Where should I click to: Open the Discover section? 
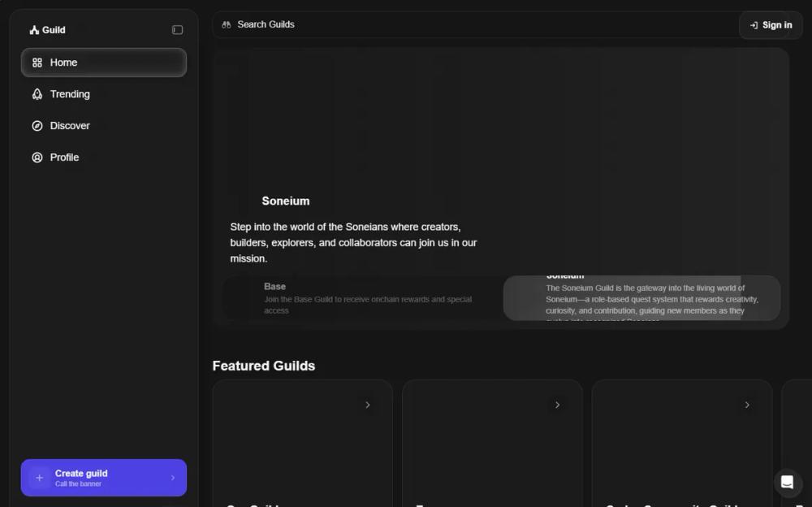(x=68, y=125)
